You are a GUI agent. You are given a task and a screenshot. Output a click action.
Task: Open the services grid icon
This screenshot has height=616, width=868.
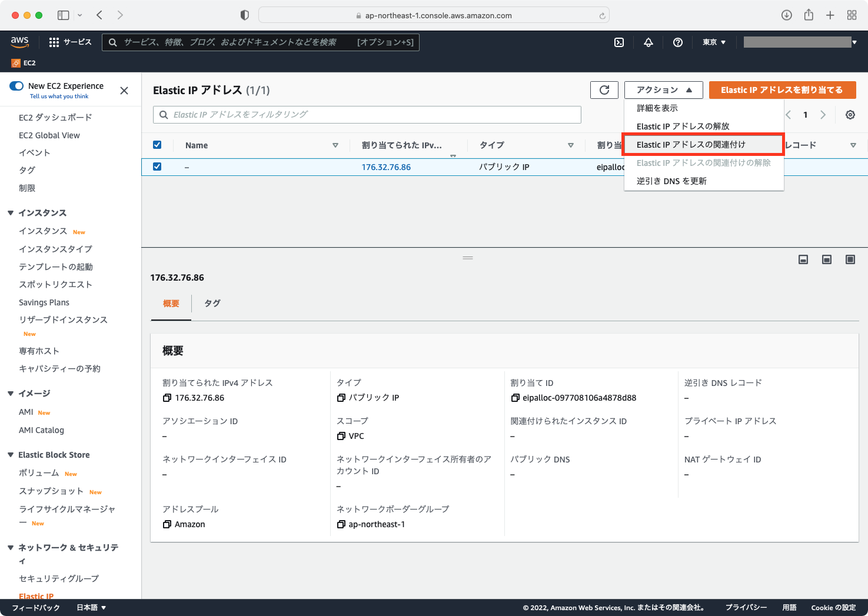coord(54,42)
